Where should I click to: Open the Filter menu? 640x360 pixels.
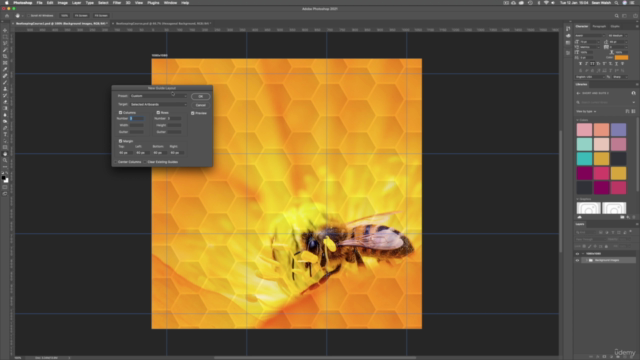pyautogui.click(x=117, y=3)
